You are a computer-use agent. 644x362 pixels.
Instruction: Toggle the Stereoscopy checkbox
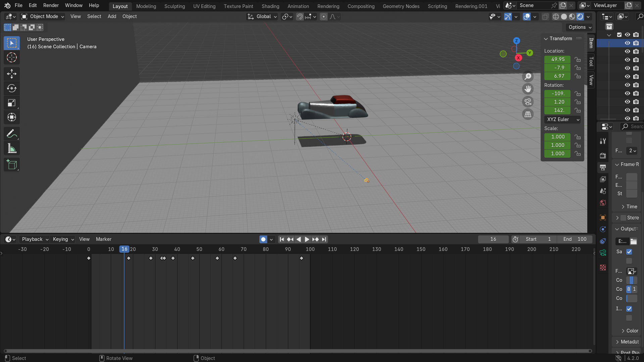624,218
